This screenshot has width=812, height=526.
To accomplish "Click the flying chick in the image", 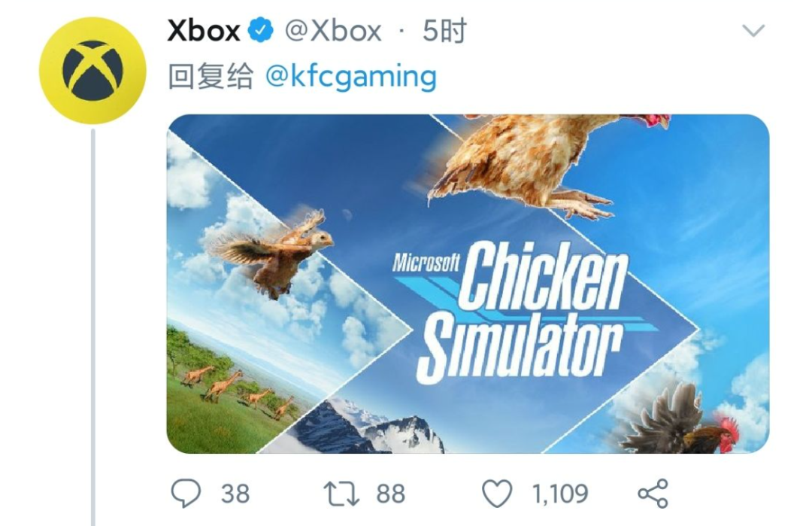I will click(271, 253).
